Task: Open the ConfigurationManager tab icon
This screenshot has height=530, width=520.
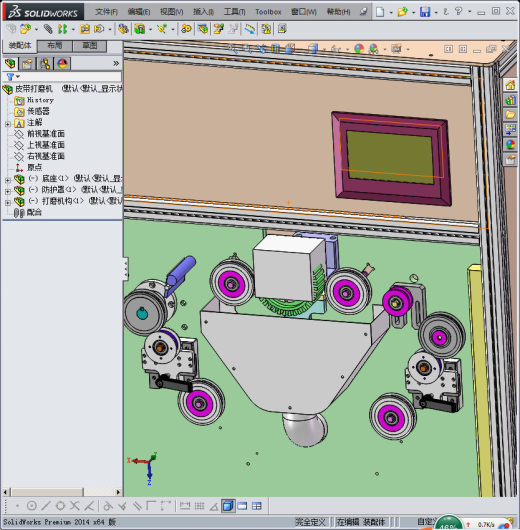Action: [45, 64]
